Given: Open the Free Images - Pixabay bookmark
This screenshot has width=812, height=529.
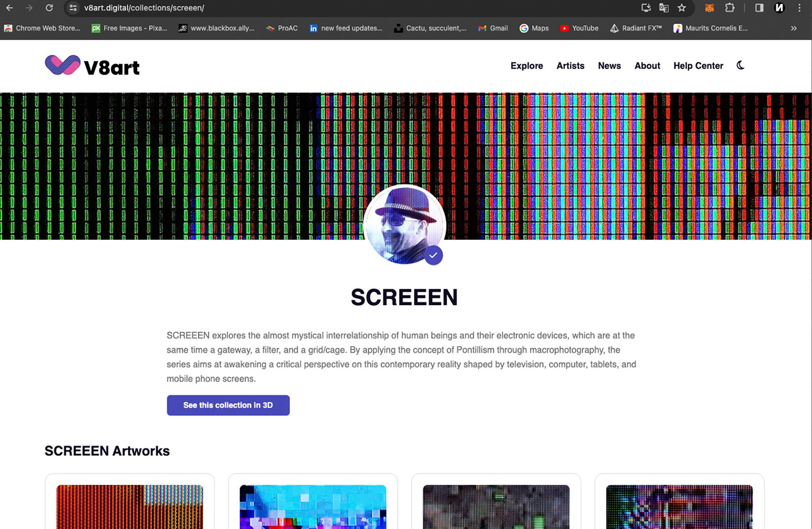Looking at the screenshot, I should pyautogui.click(x=129, y=28).
